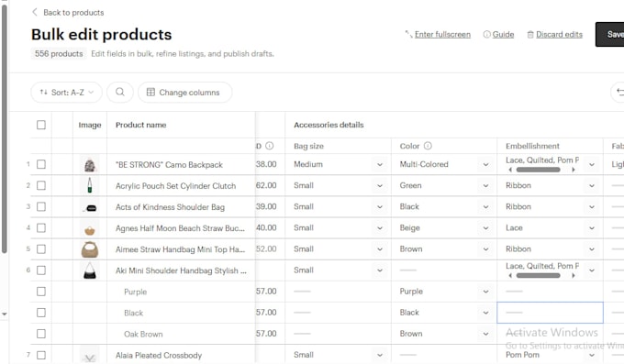Select the Purple variant checkbox
624x364 pixels.
point(41,292)
